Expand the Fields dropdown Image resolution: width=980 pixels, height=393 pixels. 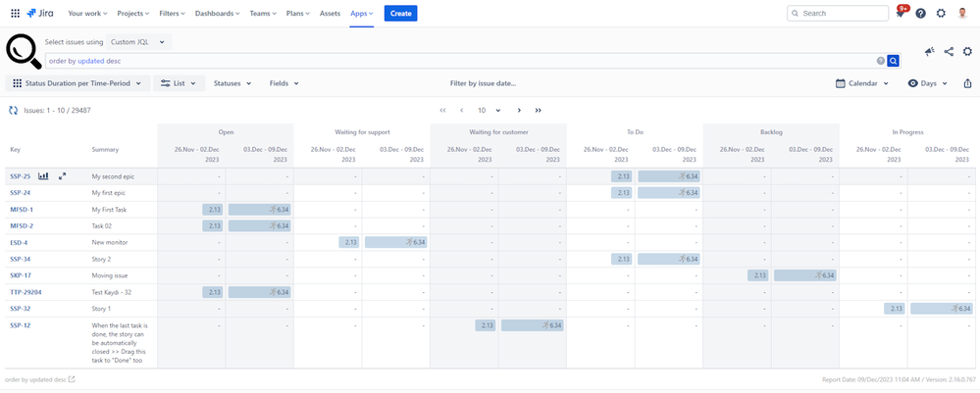[284, 83]
